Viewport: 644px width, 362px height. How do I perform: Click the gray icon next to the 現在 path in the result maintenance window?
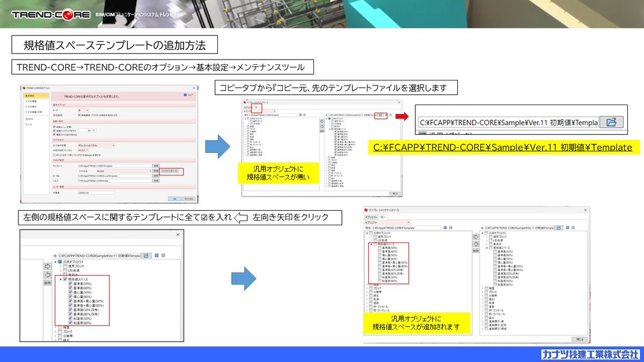451,228
